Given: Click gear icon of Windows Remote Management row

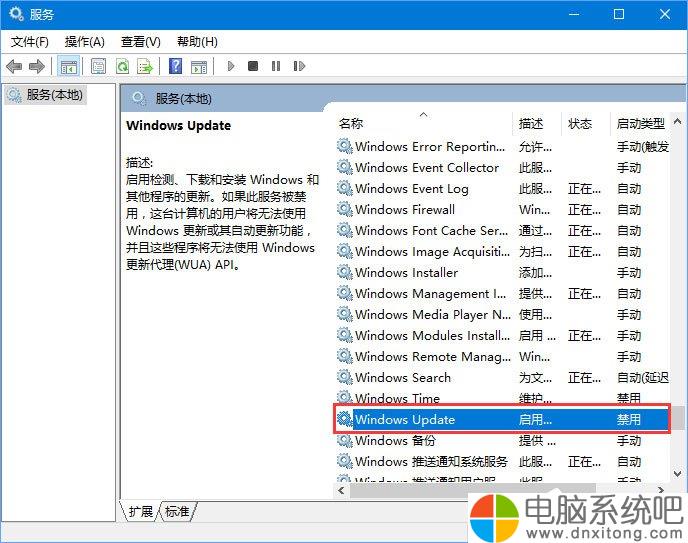Looking at the screenshot, I should (x=345, y=356).
